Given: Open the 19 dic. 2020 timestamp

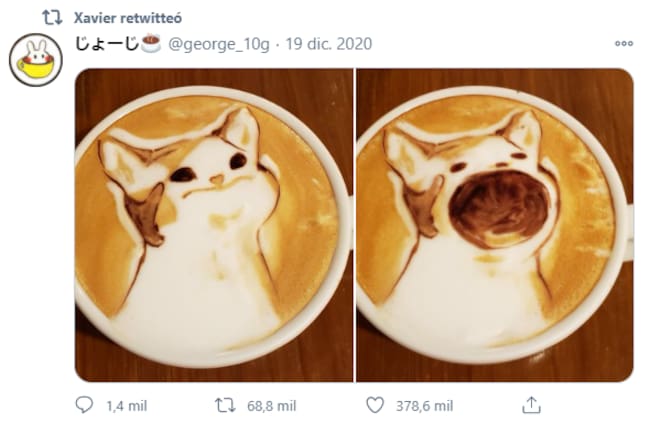Looking at the screenshot, I should pyautogui.click(x=329, y=44).
